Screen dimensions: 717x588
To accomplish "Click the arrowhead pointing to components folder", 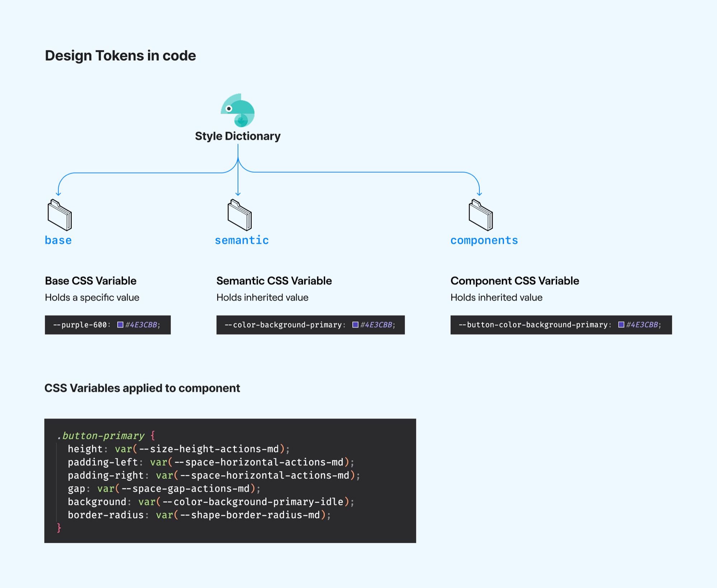I will (479, 193).
